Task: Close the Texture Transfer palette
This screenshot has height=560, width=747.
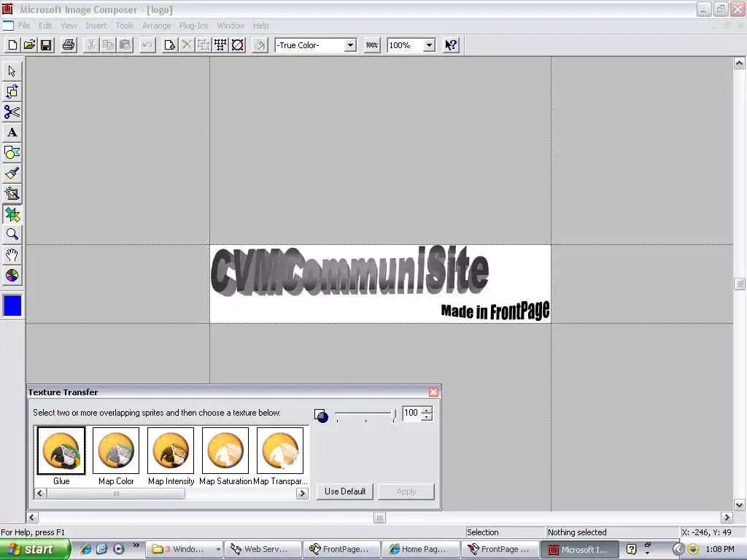Action: point(433,392)
